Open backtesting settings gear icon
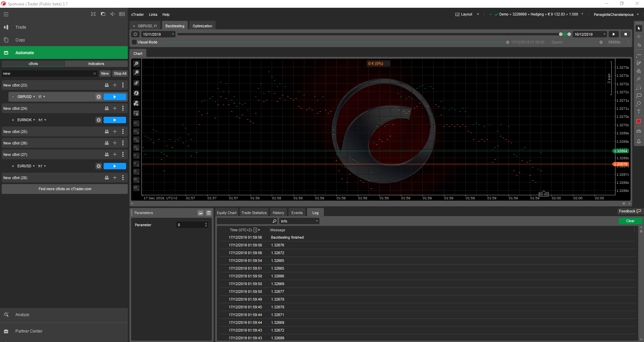Screen dimensions: 644x342 (x=135, y=34)
